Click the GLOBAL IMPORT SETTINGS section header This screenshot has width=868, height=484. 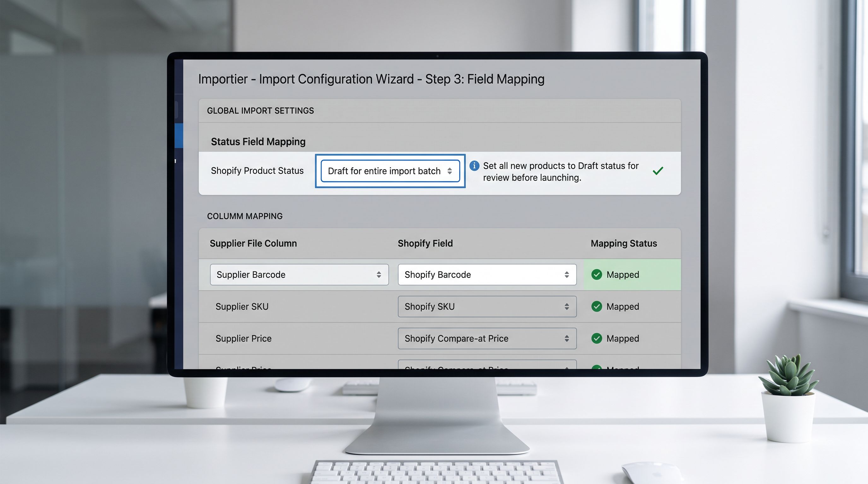click(260, 111)
